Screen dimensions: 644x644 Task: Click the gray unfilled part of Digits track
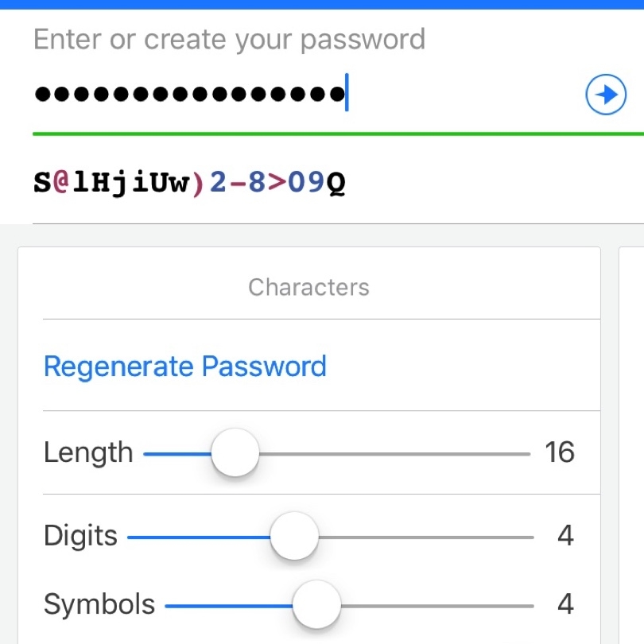coord(426,537)
